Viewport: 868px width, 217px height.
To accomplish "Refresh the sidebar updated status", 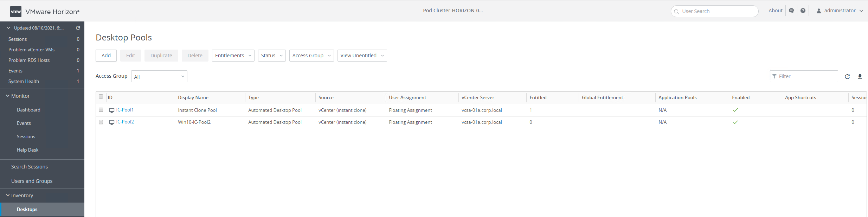I will pyautogui.click(x=78, y=28).
